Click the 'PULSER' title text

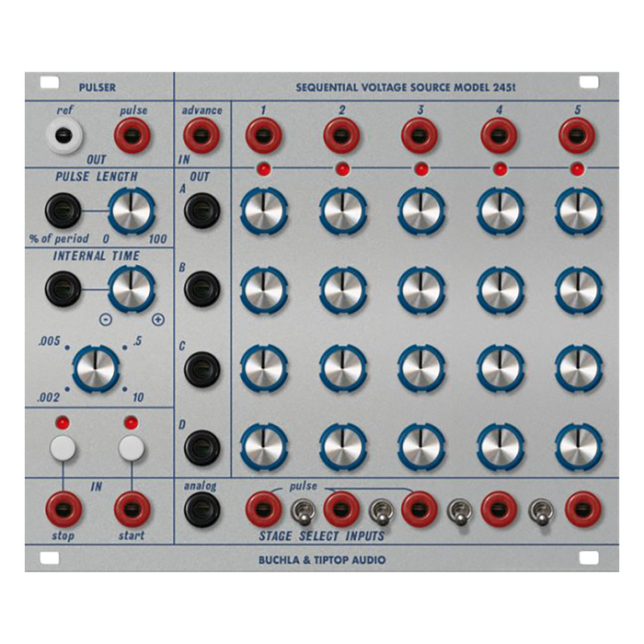(x=98, y=87)
